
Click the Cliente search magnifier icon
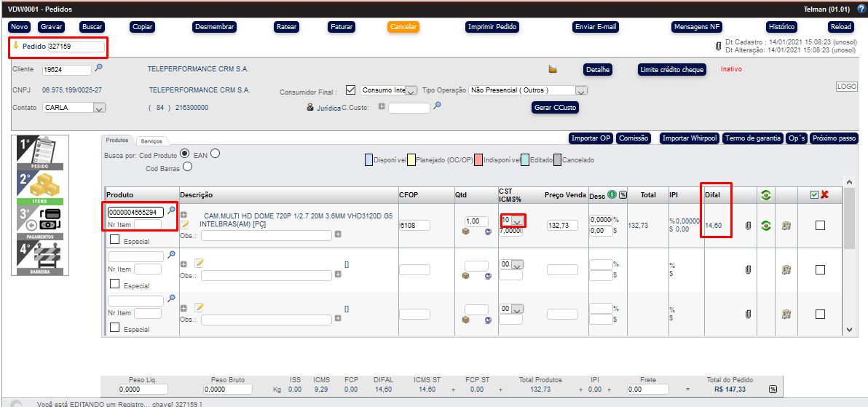tap(99, 68)
